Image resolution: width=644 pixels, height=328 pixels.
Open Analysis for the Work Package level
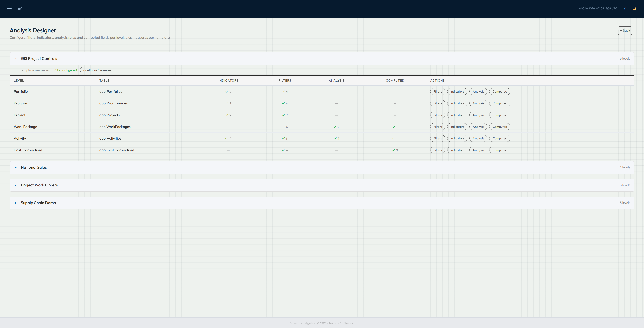(x=478, y=127)
